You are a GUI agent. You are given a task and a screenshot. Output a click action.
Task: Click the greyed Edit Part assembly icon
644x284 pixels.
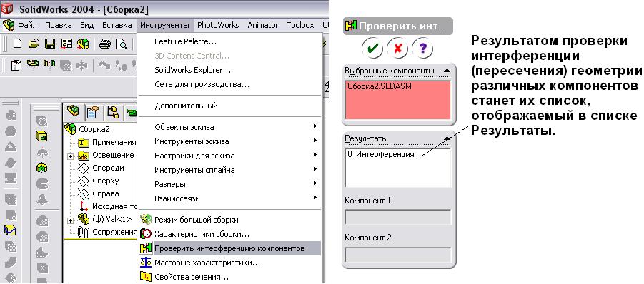(x=66, y=66)
